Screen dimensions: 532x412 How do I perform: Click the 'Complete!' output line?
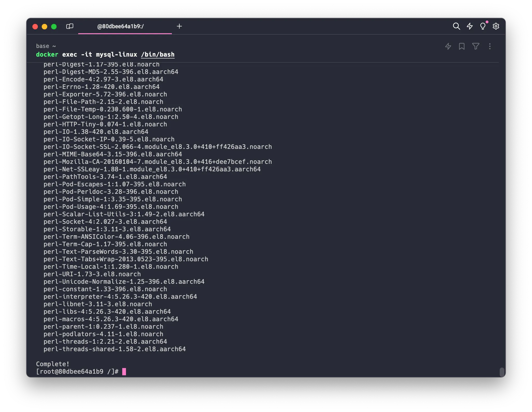(x=53, y=364)
